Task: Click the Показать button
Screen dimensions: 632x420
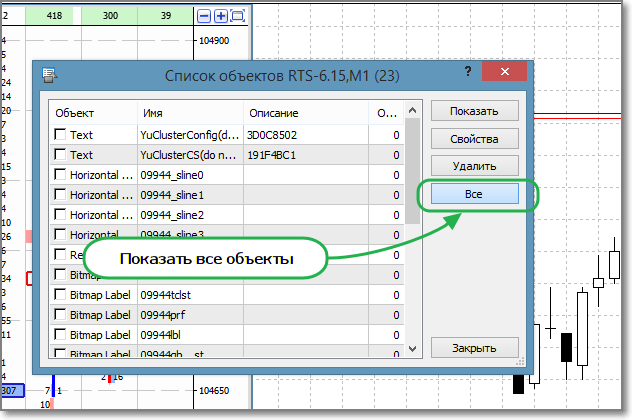Action: point(474,111)
